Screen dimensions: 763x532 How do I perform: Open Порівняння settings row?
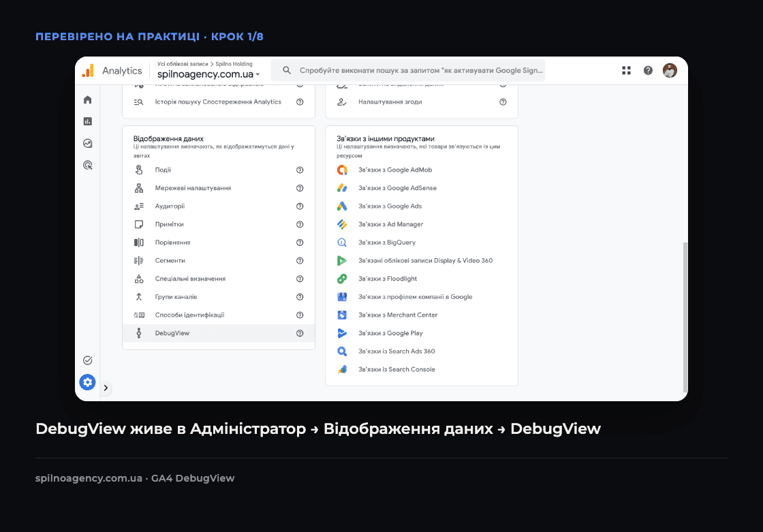219,242
